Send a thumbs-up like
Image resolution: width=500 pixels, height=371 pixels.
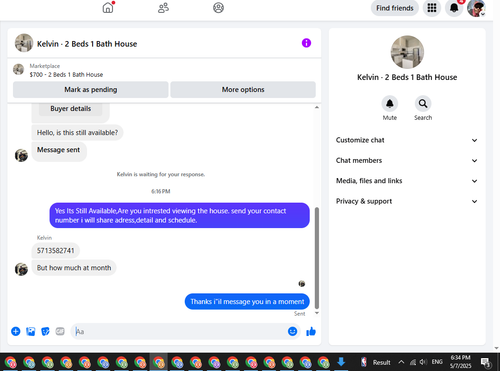click(311, 331)
